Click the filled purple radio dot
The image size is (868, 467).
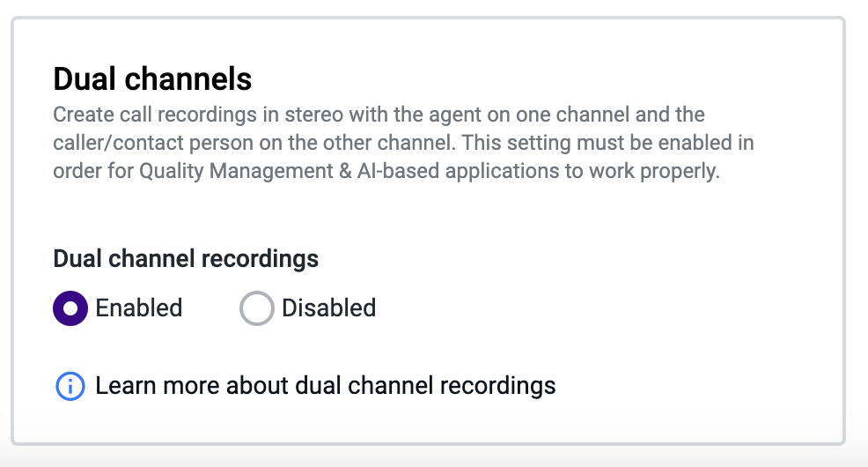(x=70, y=308)
